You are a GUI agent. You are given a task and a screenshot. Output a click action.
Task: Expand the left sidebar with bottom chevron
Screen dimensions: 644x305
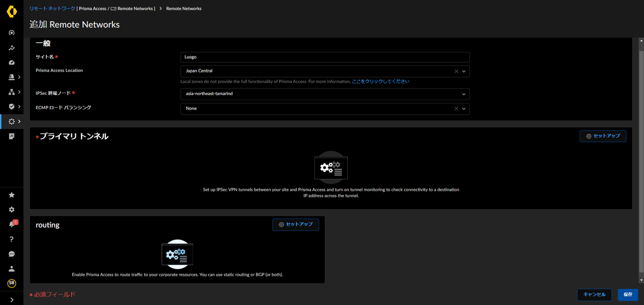point(12,299)
